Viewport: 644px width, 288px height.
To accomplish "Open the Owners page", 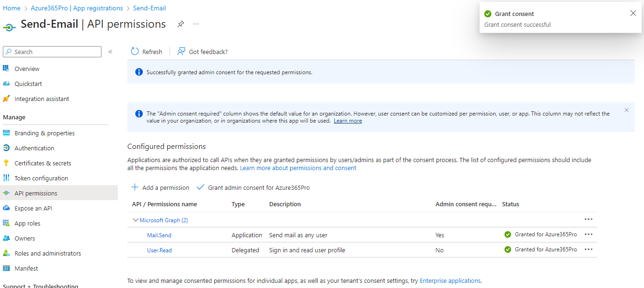I will 24,238.
